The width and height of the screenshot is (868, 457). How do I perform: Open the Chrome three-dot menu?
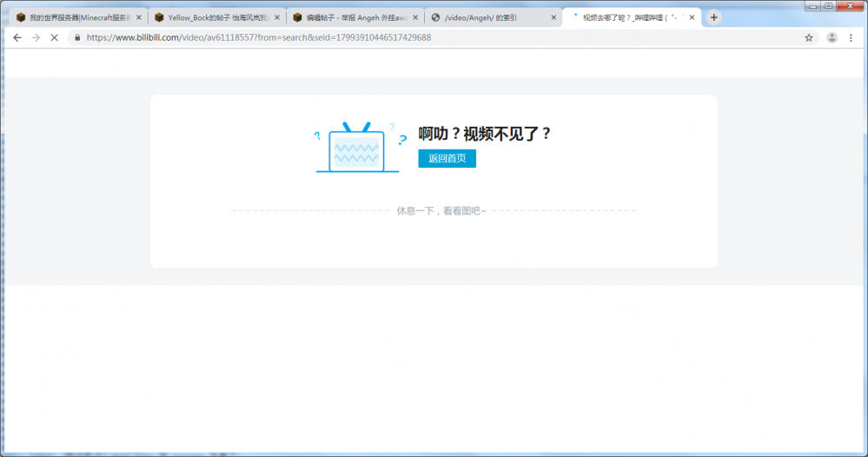(x=851, y=37)
